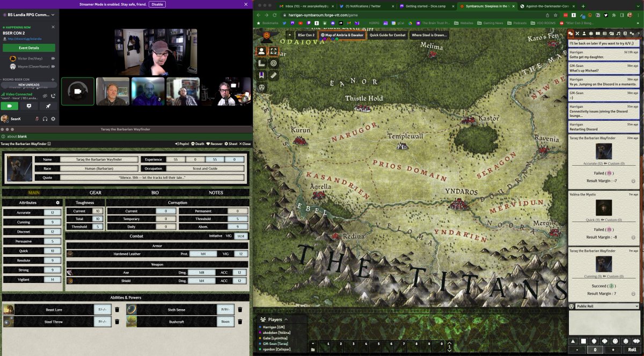
Task: Increase dice modifier with plus button
Action: coord(613,350)
